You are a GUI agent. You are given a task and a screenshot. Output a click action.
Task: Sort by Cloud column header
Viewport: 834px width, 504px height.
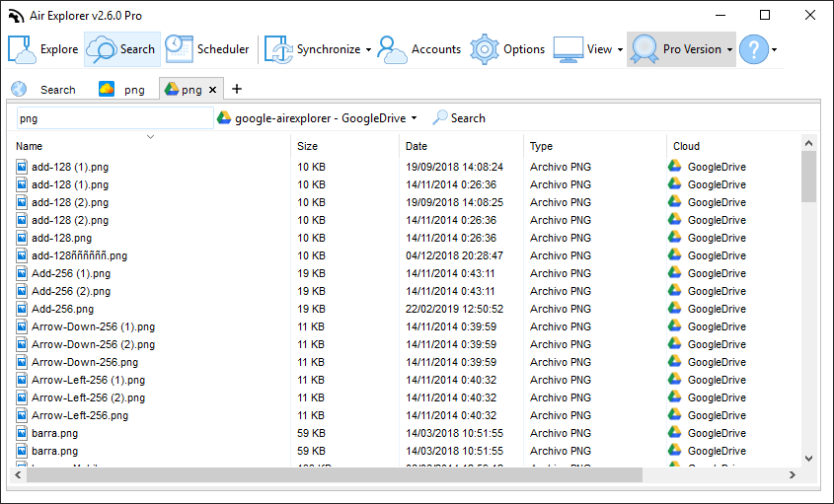point(687,146)
